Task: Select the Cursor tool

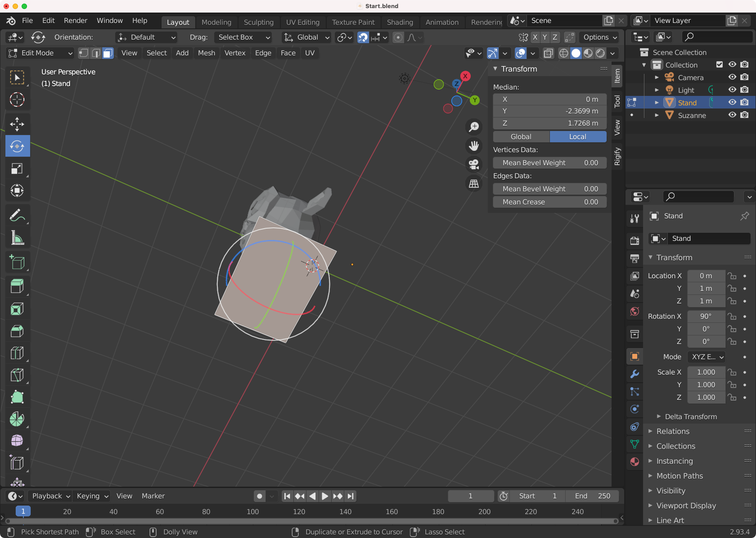Action: (x=17, y=99)
